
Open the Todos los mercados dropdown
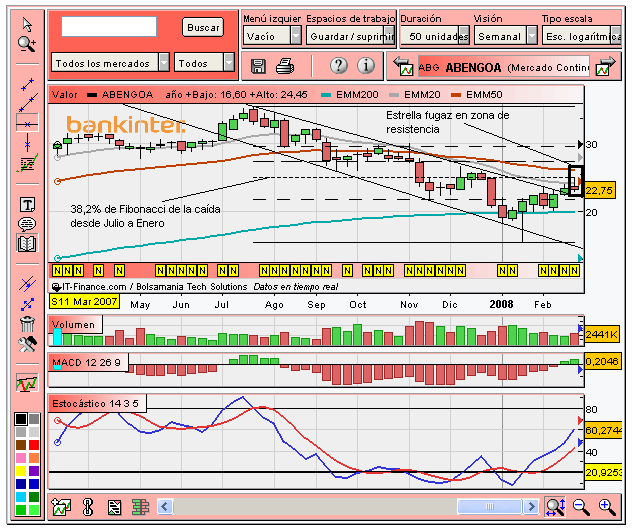(x=110, y=63)
